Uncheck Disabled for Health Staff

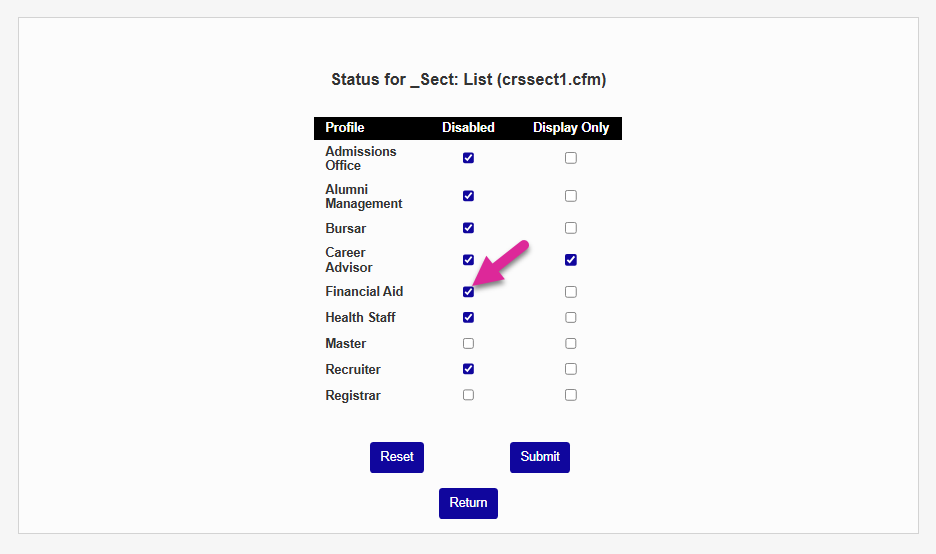click(x=468, y=318)
